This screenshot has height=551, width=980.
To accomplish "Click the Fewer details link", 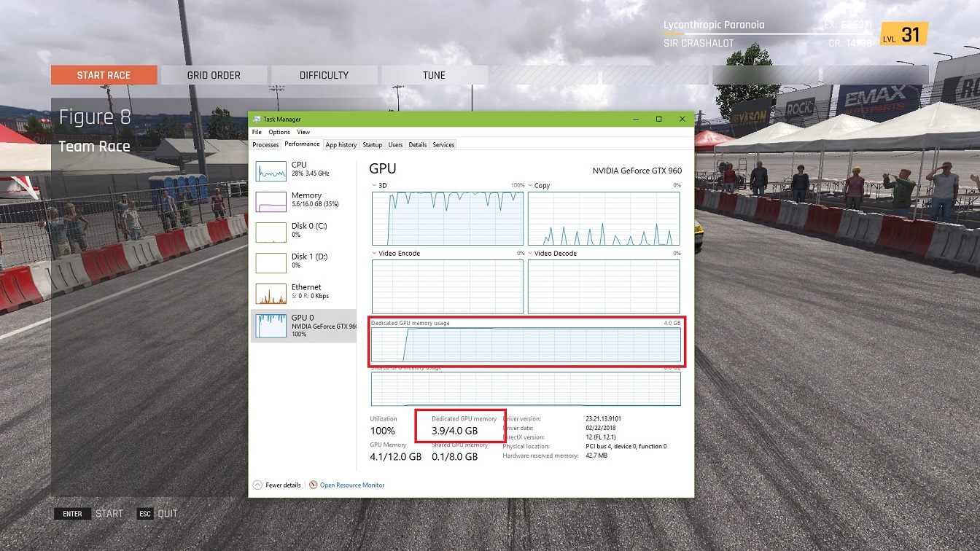I will 283,485.
